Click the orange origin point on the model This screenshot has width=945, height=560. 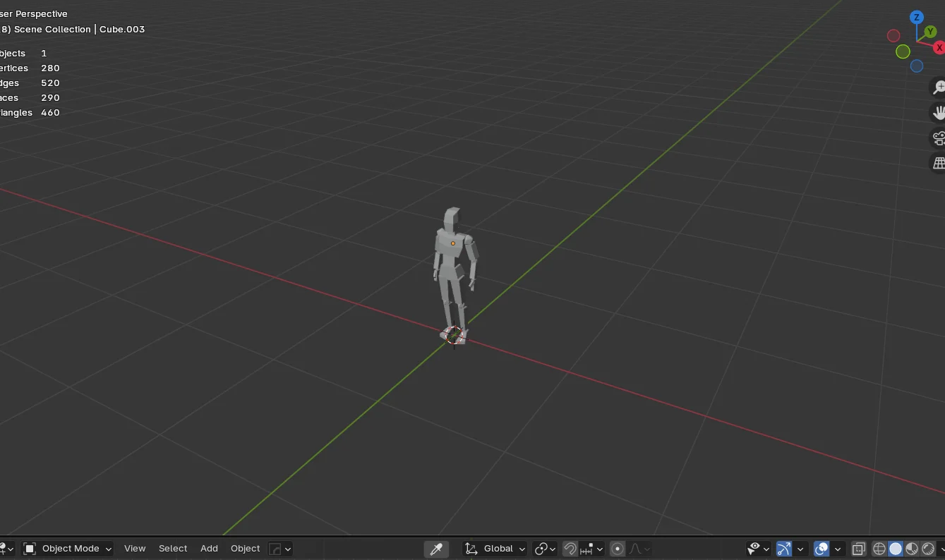point(453,243)
